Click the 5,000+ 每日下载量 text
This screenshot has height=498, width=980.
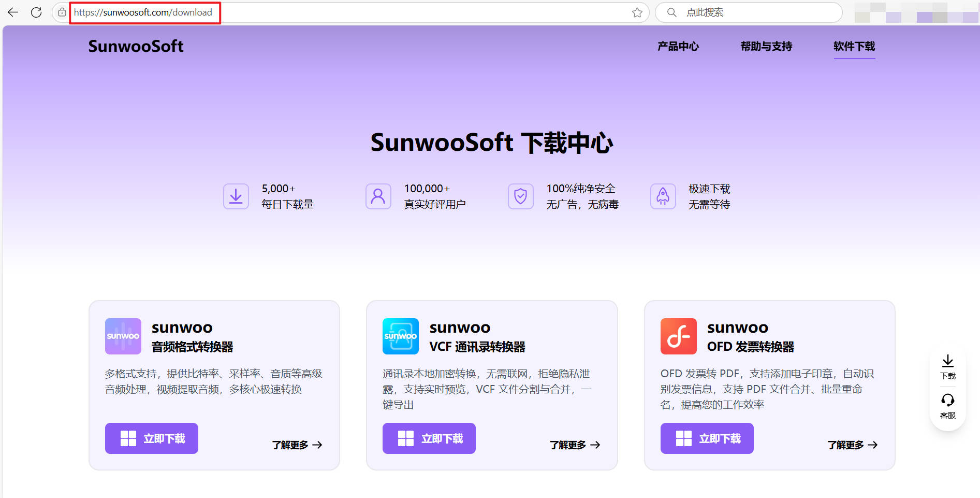[x=288, y=196]
